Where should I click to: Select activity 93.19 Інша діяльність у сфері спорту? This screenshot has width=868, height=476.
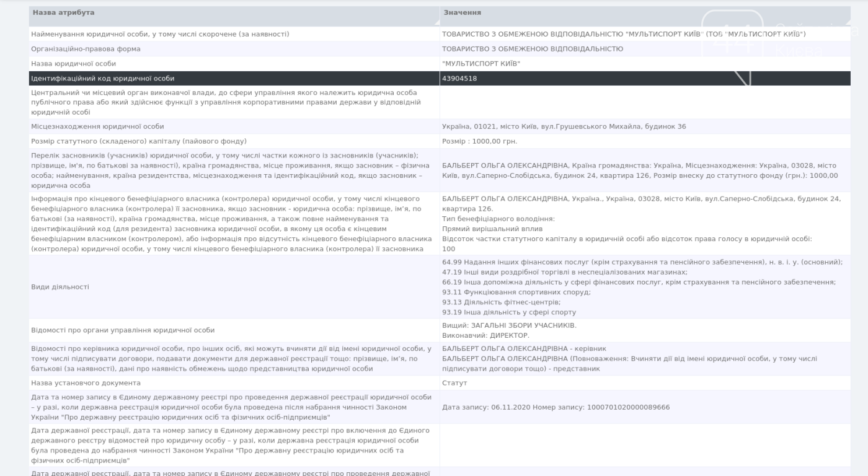[509, 312]
